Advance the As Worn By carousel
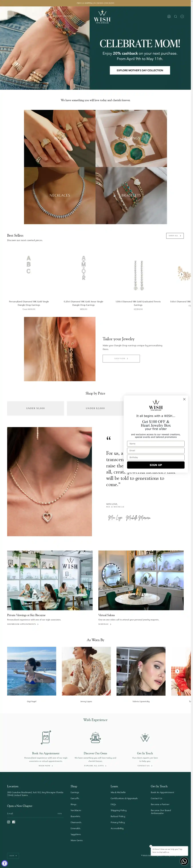Screen dimensions: 193x868 [x=177, y=671]
